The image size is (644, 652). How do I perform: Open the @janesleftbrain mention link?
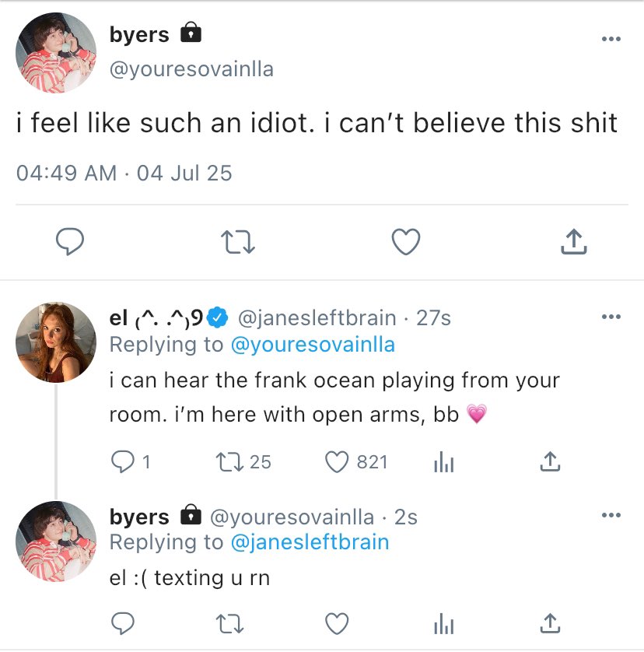(310, 542)
